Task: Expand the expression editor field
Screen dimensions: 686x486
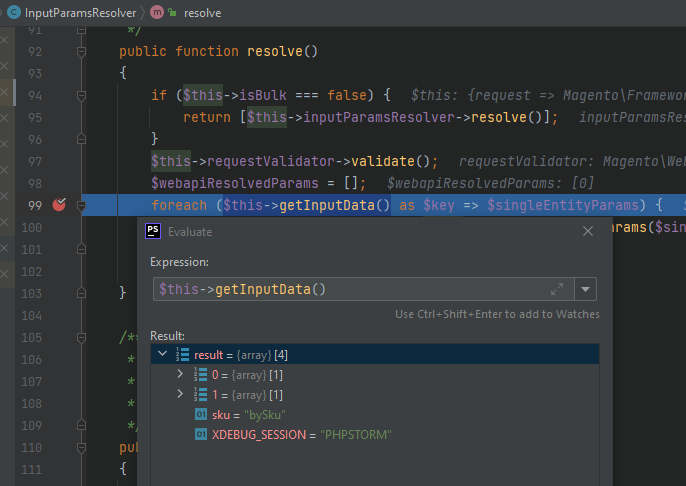Action: point(556,289)
